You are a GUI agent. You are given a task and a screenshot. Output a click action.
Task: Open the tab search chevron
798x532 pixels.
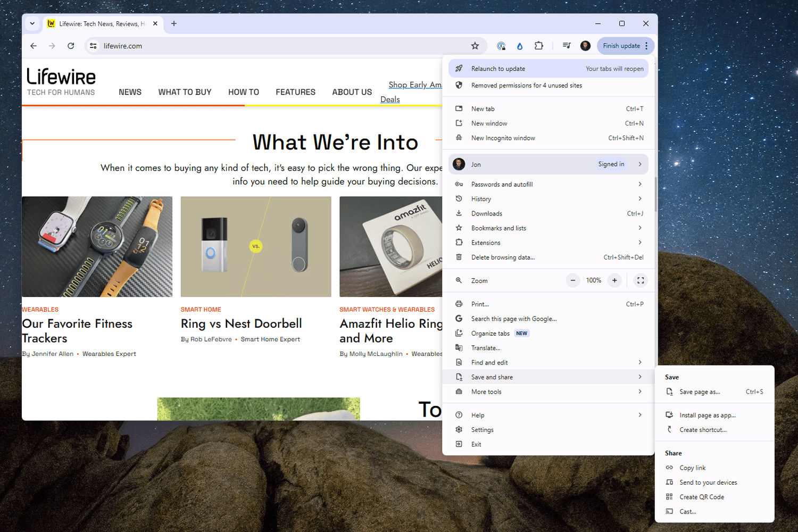[32, 23]
